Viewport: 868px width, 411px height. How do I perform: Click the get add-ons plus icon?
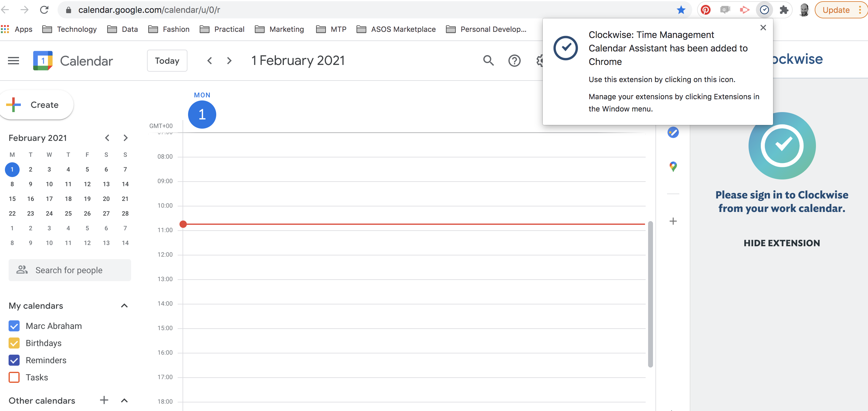(673, 221)
